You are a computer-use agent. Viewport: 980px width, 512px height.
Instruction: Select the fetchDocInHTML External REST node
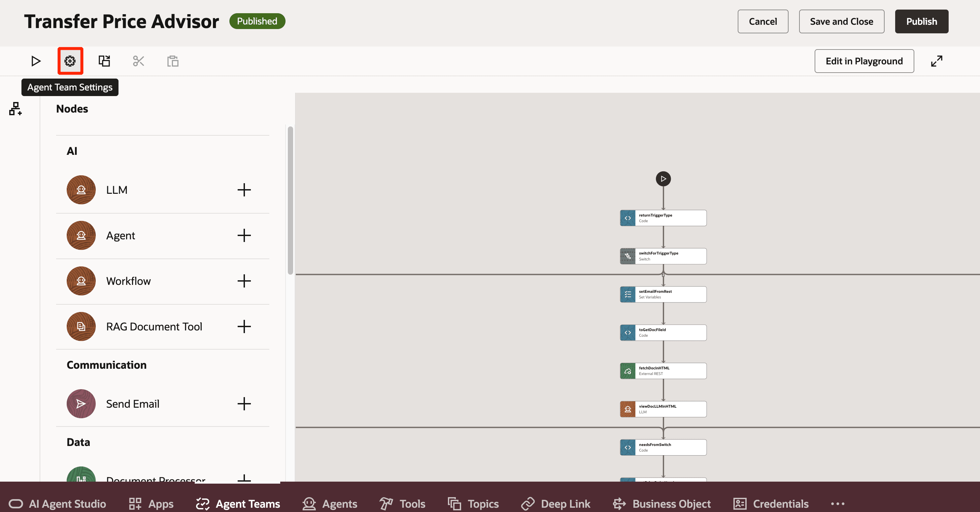click(663, 371)
